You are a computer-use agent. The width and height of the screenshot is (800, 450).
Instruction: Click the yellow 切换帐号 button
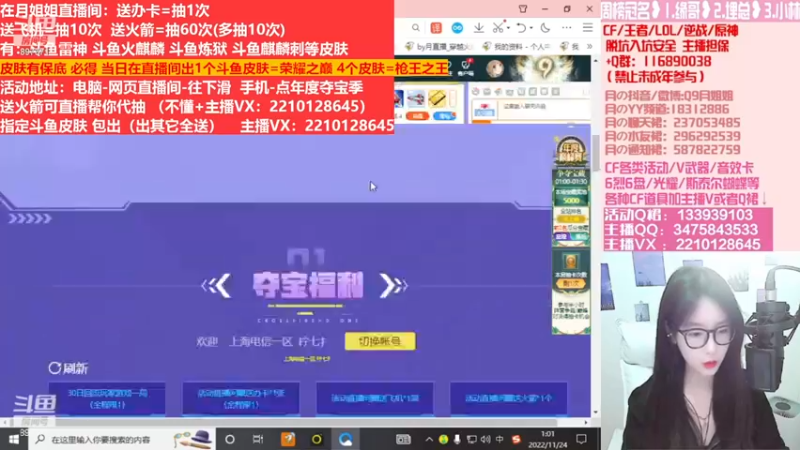coord(380,341)
